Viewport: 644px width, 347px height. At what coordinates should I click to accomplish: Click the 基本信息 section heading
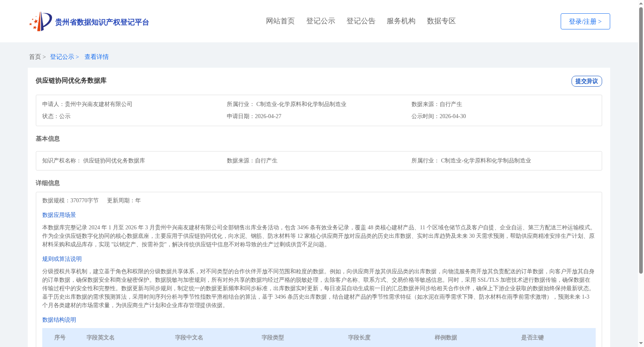pyautogui.click(x=47, y=139)
